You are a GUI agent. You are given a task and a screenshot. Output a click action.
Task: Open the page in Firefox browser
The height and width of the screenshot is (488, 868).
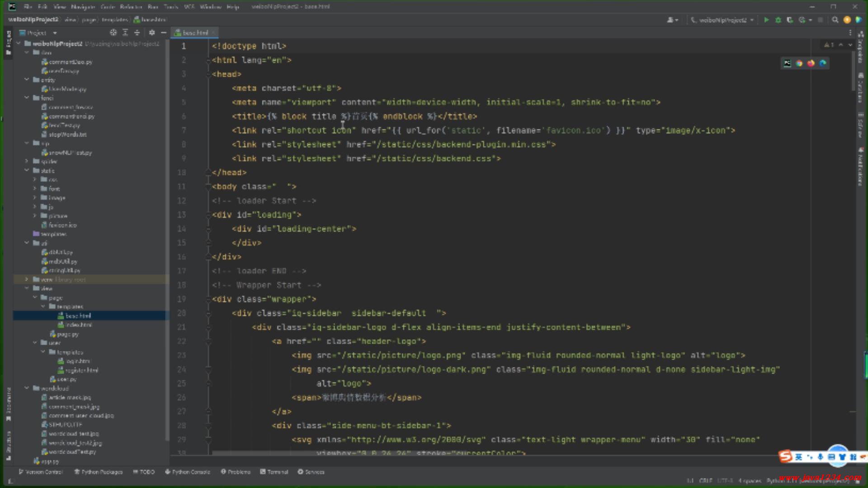click(x=811, y=63)
